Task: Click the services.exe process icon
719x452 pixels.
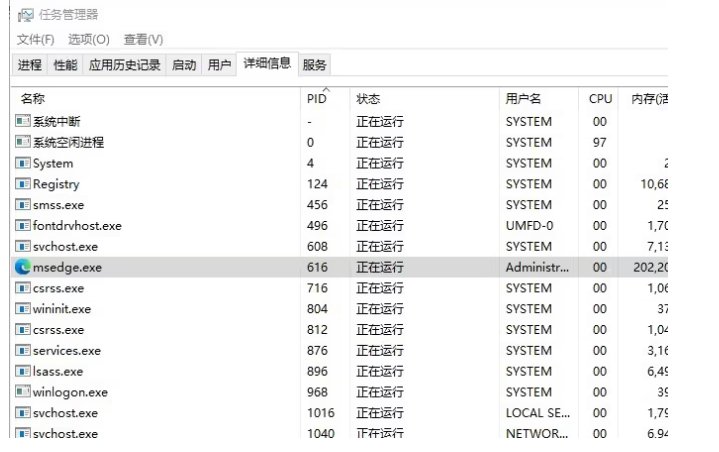Action: click(22, 350)
